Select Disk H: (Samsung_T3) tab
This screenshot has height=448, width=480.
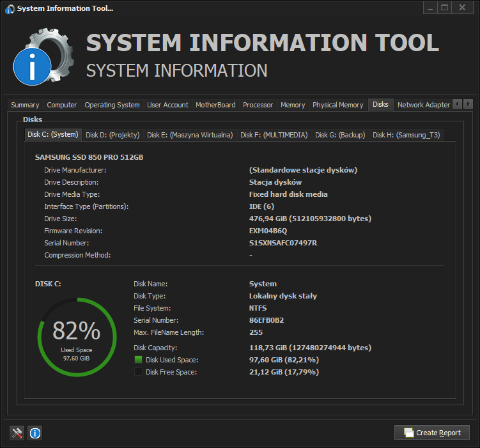(406, 135)
